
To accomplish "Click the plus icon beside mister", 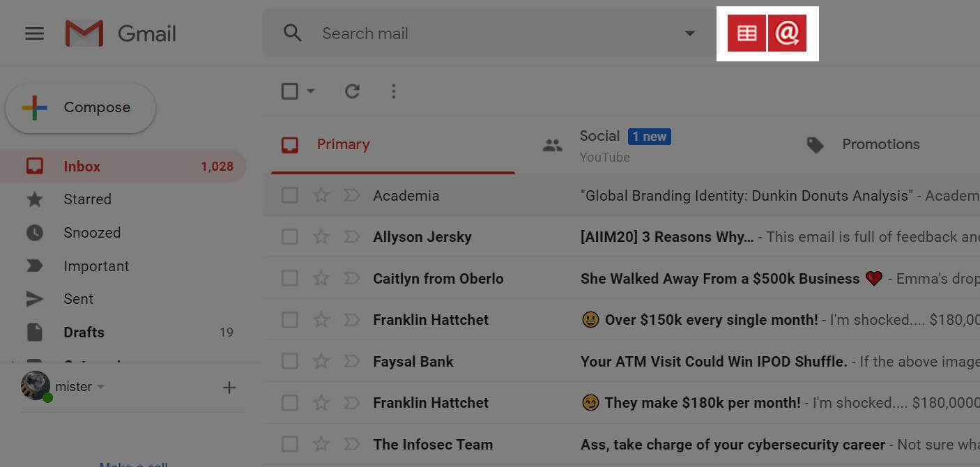I will [229, 388].
